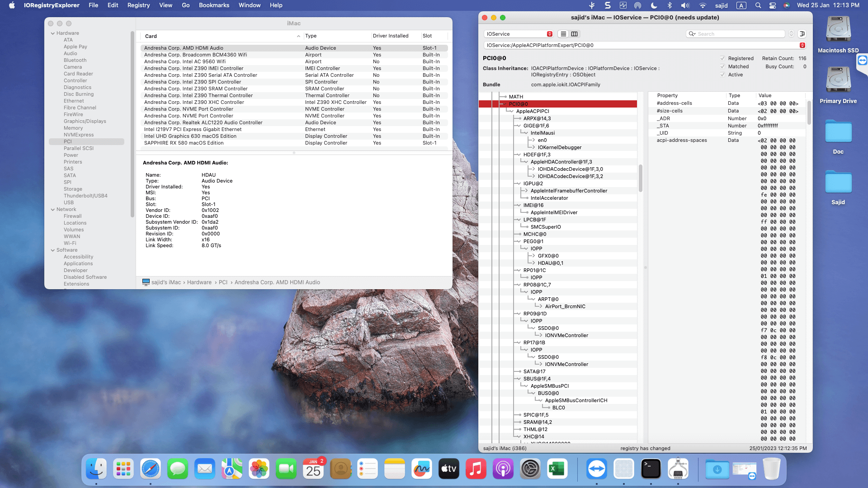
Task: Toggle the Matched checkbox
Action: pos(722,66)
